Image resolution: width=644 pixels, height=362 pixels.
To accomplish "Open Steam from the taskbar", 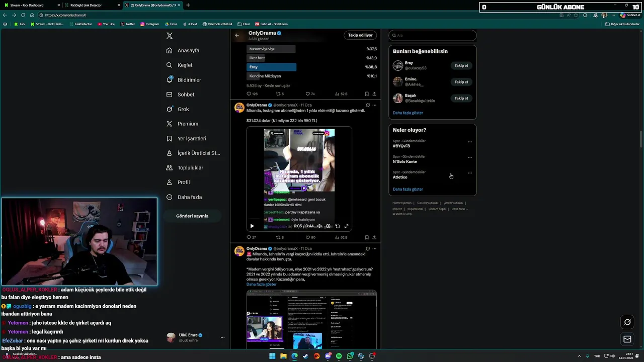I will point(305,356).
